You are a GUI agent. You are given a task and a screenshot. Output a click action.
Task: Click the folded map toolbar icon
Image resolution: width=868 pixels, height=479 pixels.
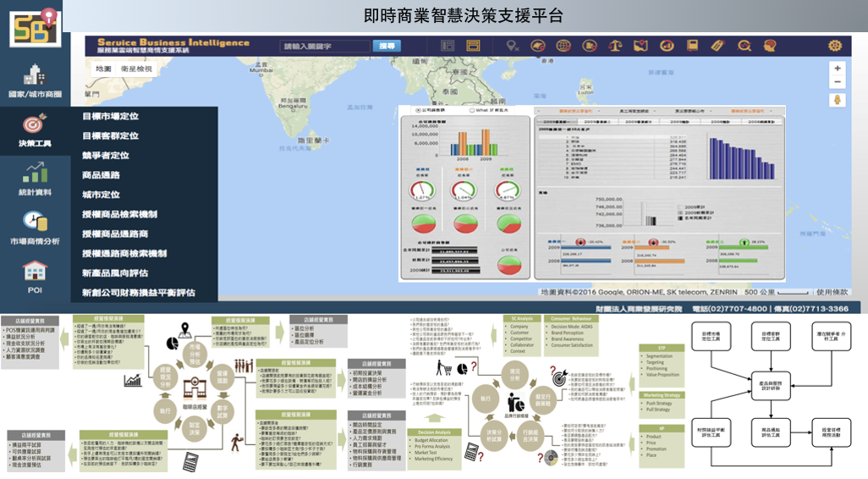click(x=640, y=46)
